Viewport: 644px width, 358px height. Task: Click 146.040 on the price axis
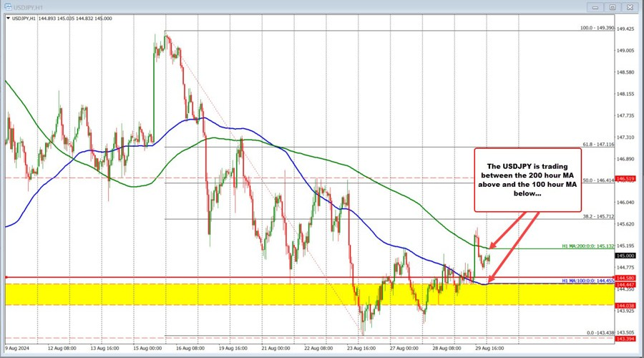point(625,202)
